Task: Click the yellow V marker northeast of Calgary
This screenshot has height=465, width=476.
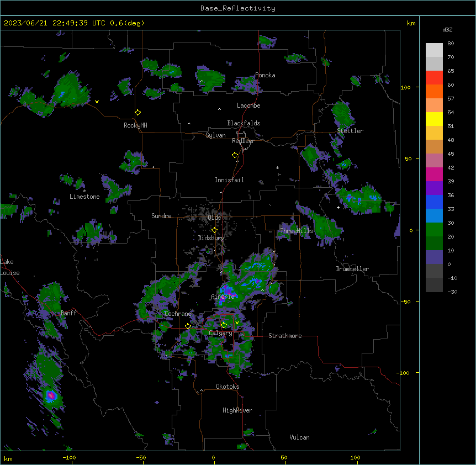Action: click(237, 323)
